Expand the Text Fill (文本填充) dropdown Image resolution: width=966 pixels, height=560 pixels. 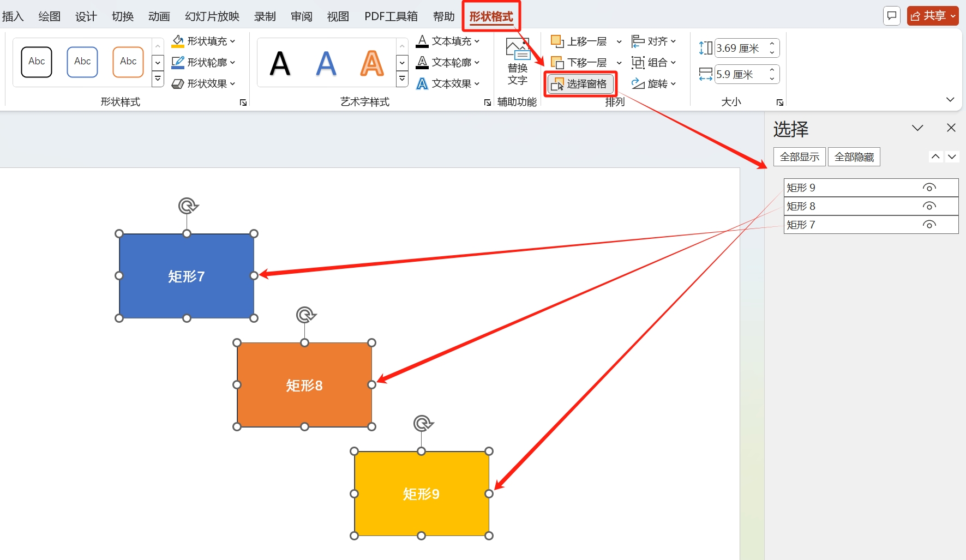click(x=477, y=41)
